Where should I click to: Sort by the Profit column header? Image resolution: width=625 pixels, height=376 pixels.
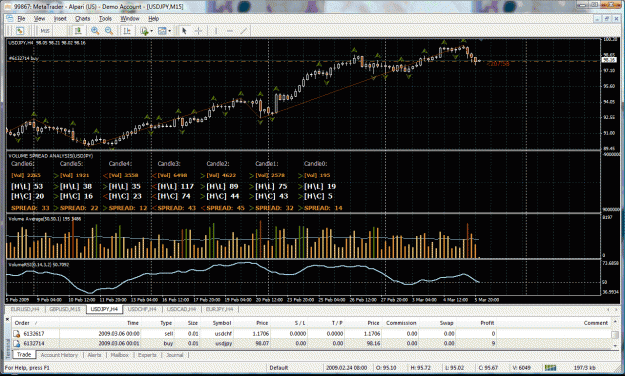477,323
